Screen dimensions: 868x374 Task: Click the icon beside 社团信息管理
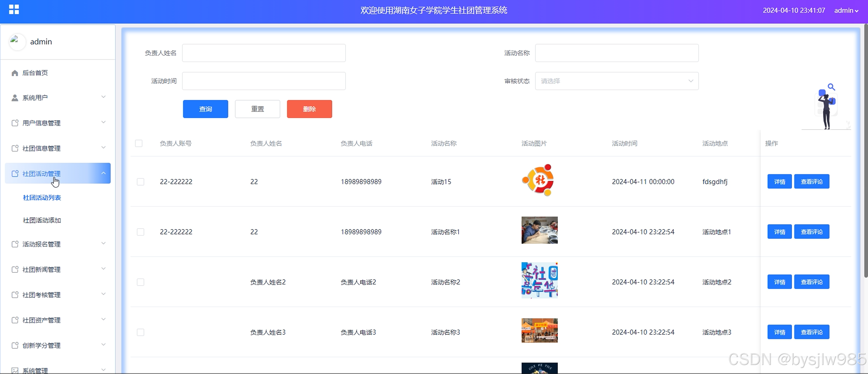point(15,148)
